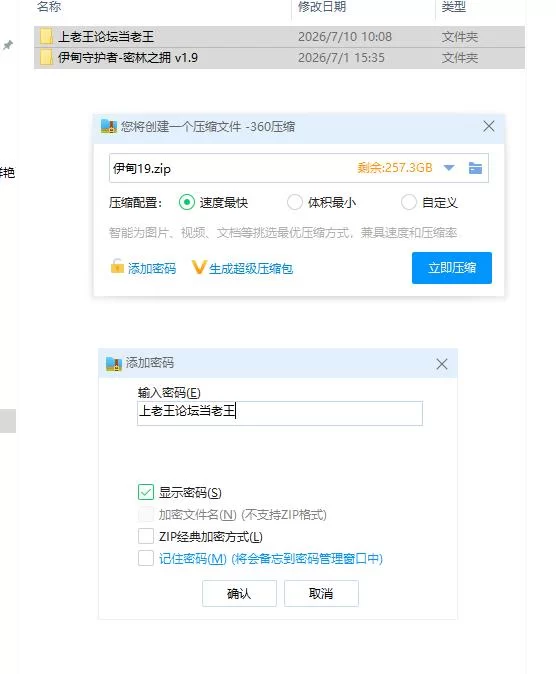Click the date 2026/7/10 10:08
The width and height of the screenshot is (556, 674).
[345, 37]
